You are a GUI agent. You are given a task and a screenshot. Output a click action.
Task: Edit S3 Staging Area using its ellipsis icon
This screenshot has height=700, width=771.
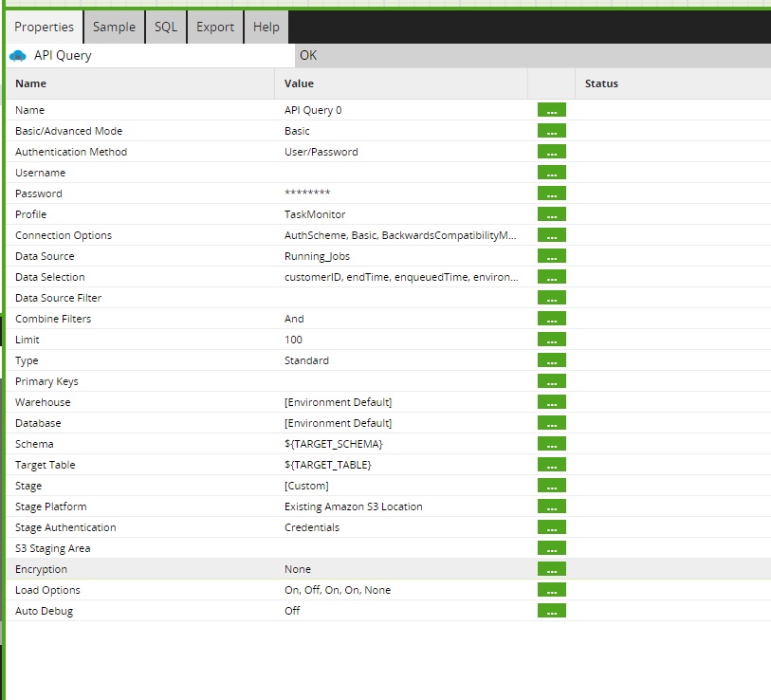click(551, 547)
